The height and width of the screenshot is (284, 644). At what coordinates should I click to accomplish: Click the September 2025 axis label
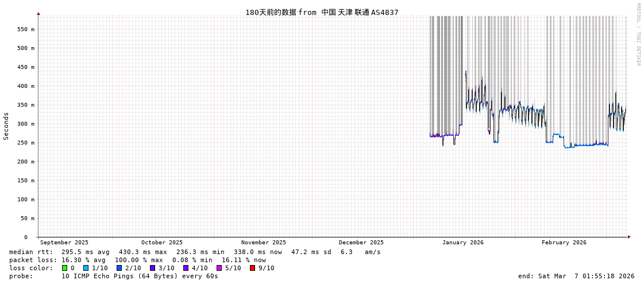coord(64,243)
